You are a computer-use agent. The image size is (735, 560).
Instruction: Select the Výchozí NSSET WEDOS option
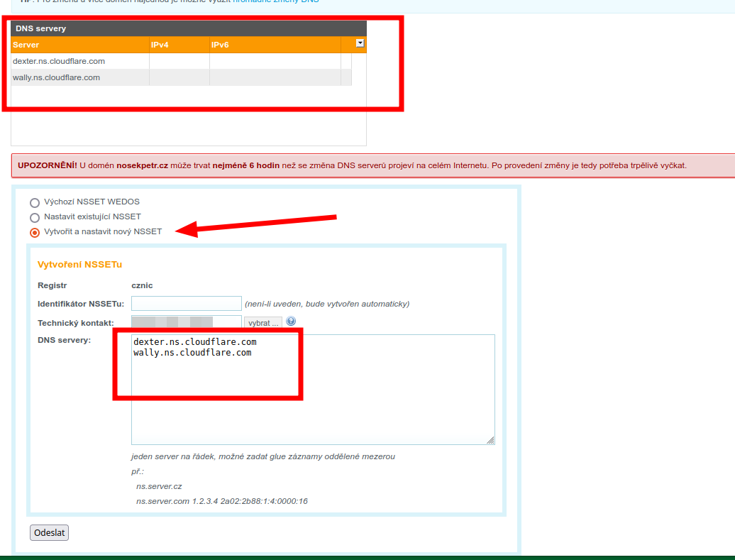click(35, 202)
